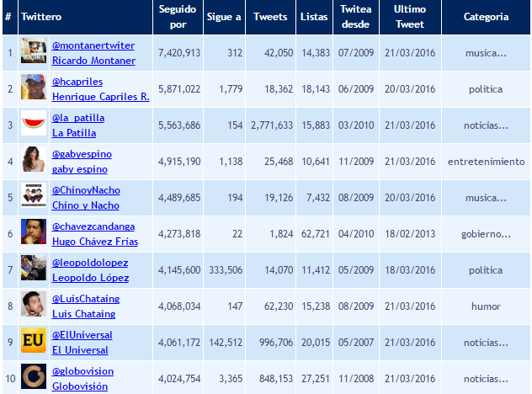
Task: Select the follower count 4,915,190
Action: pos(179,162)
